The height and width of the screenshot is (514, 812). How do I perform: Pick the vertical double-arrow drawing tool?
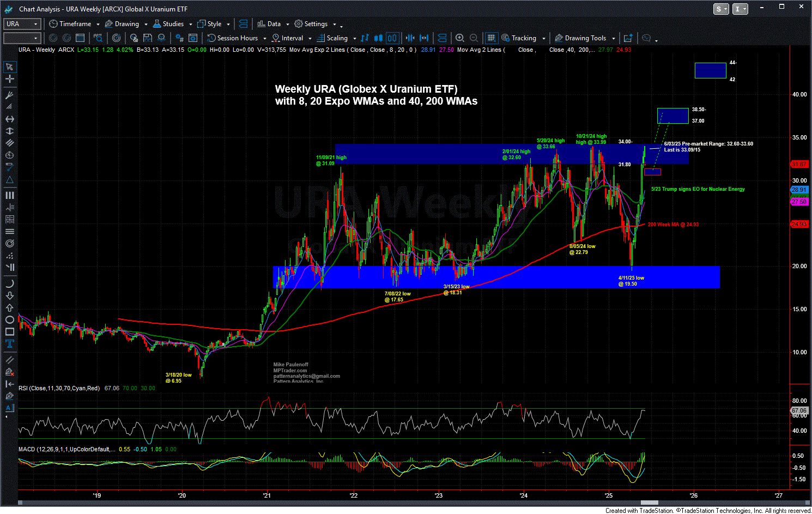pyautogui.click(x=9, y=131)
